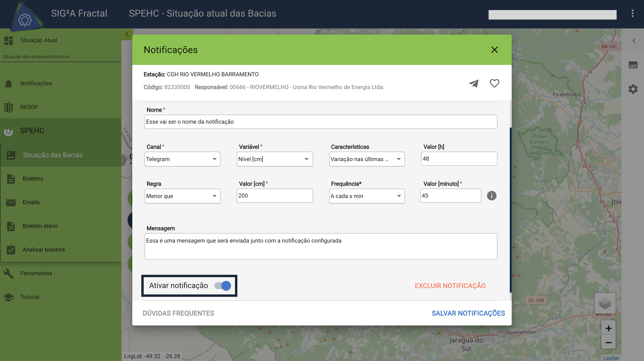Viewport: 644px width, 361px height.
Task: Open the Canal dropdown showing Telegram
Action: 182,159
